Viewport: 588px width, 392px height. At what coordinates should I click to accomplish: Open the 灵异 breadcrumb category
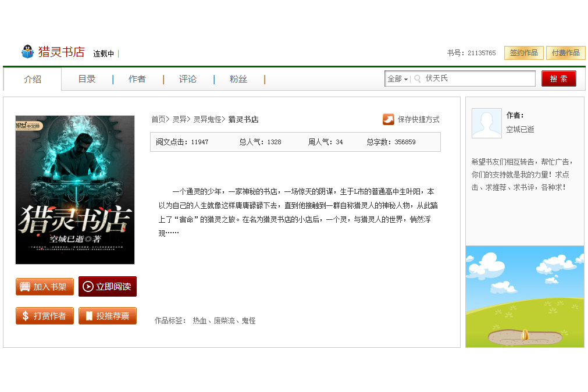[x=180, y=119]
